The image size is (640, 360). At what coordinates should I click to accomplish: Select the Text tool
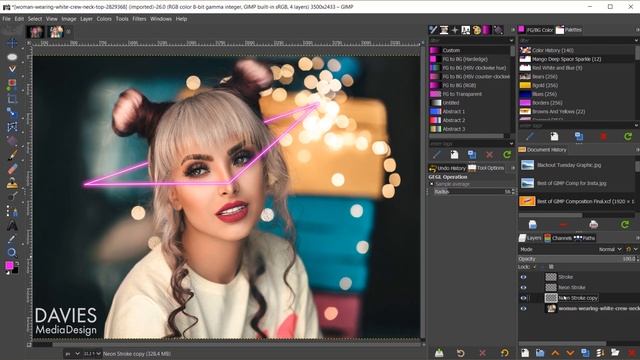click(12, 225)
